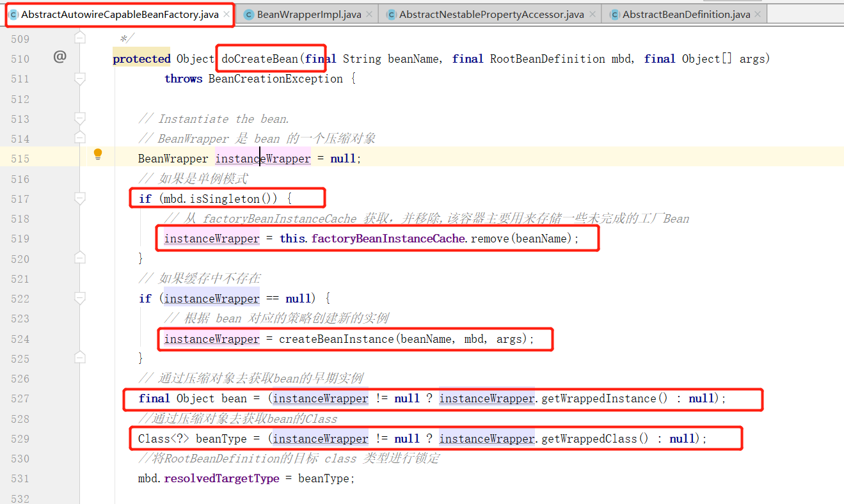
Task: Click line number 527 in the gutter
Action: point(20,398)
